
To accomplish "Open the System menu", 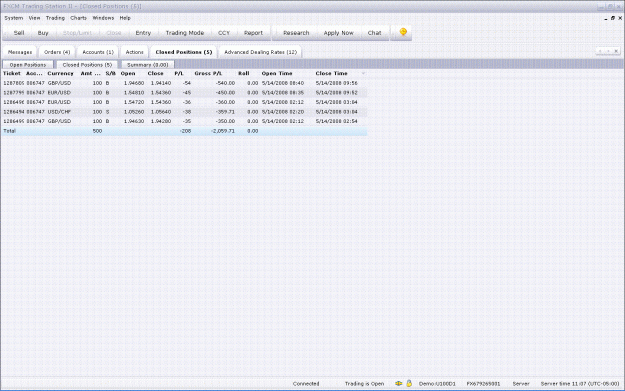I will [14, 18].
